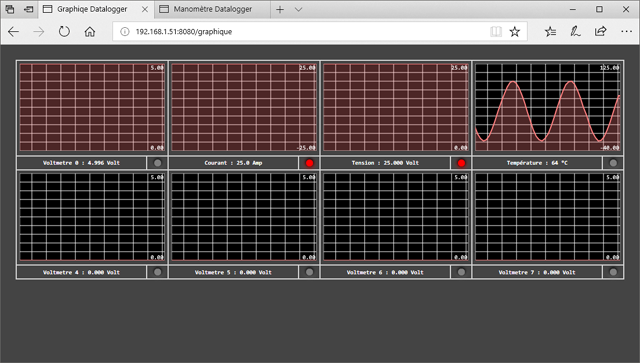The image size is (640, 363).
Task: Toggle the red Tension indicator
Action: (x=461, y=163)
